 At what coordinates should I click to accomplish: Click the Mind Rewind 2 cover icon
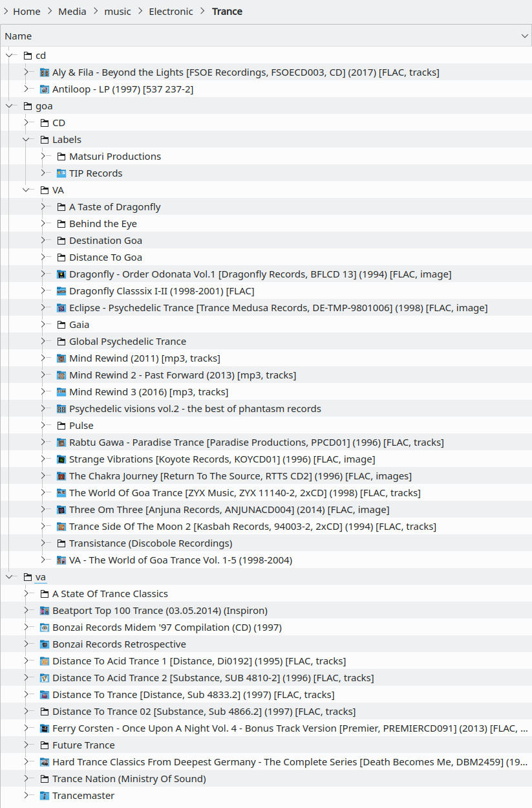(61, 375)
